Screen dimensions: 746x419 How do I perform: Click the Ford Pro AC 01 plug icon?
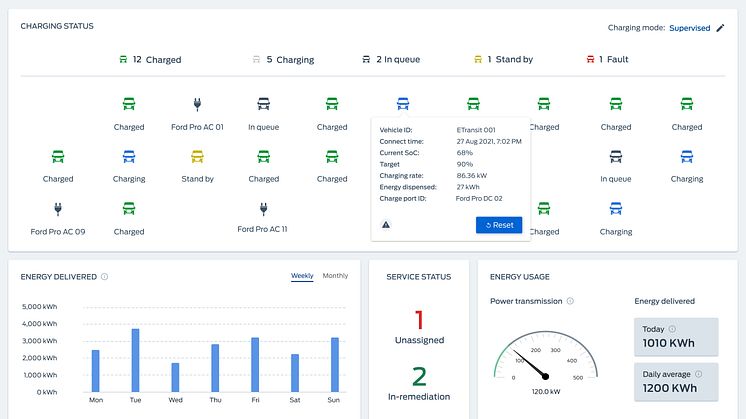coord(197,105)
